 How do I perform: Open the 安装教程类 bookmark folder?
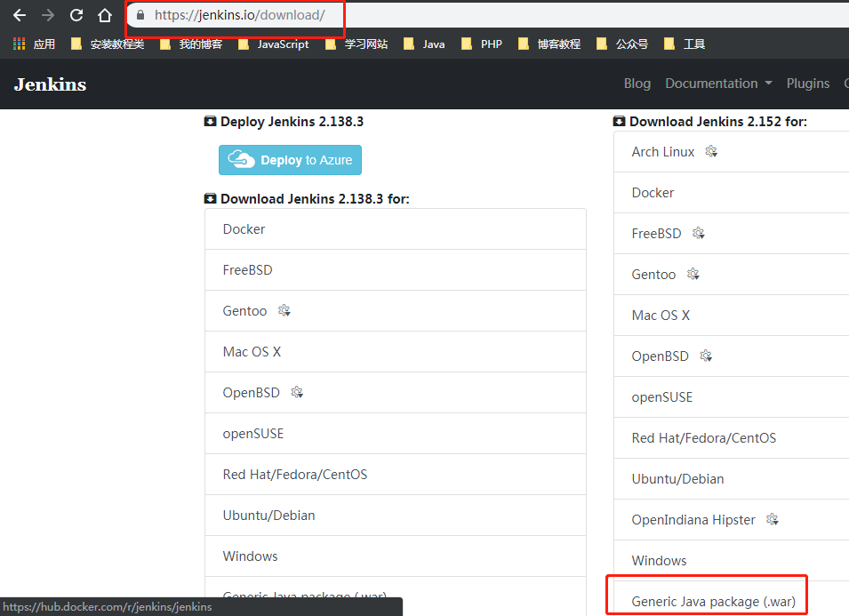point(108,44)
